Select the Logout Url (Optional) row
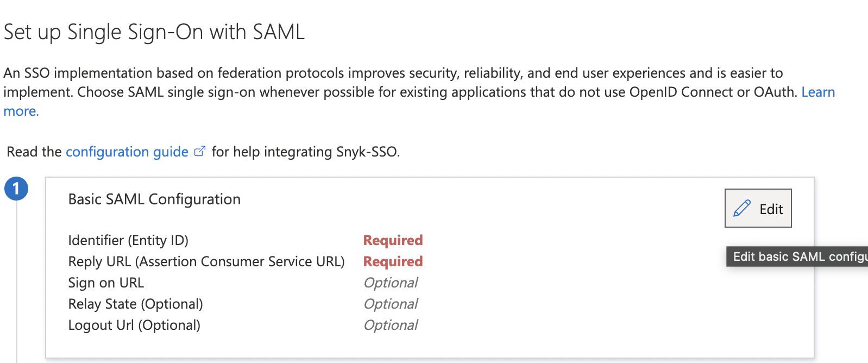This screenshot has width=868, height=363. pyautogui.click(x=134, y=325)
